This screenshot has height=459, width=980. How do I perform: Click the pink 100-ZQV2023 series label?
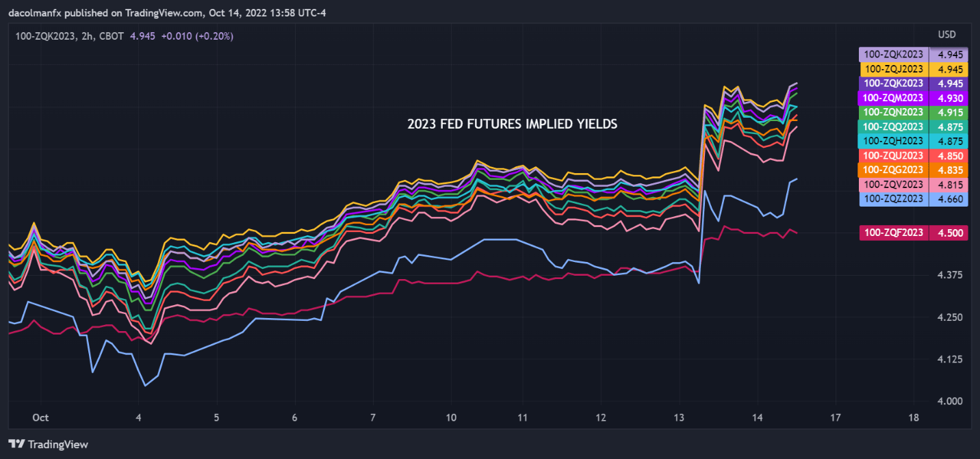coord(894,184)
